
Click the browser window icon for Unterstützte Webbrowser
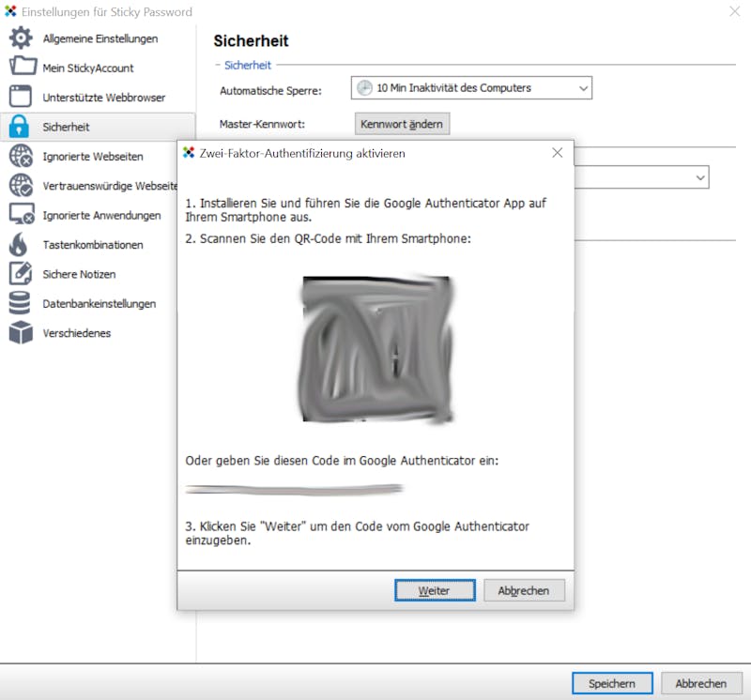[x=20, y=97]
